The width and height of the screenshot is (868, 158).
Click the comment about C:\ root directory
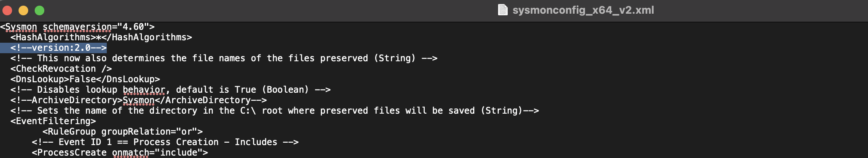click(275, 111)
